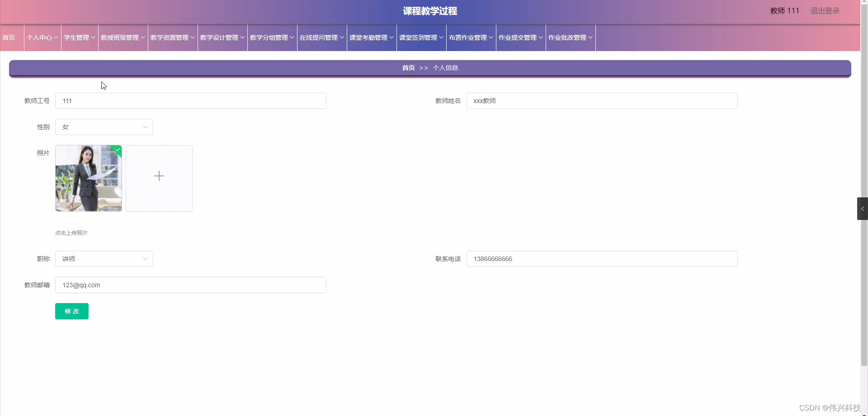The image size is (868, 416).
Task: Collapse the right side panel arrow
Action: click(x=863, y=208)
